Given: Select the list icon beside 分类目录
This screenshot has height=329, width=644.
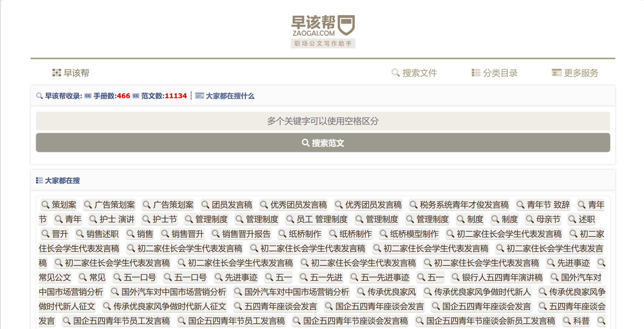Looking at the screenshot, I should coord(476,73).
